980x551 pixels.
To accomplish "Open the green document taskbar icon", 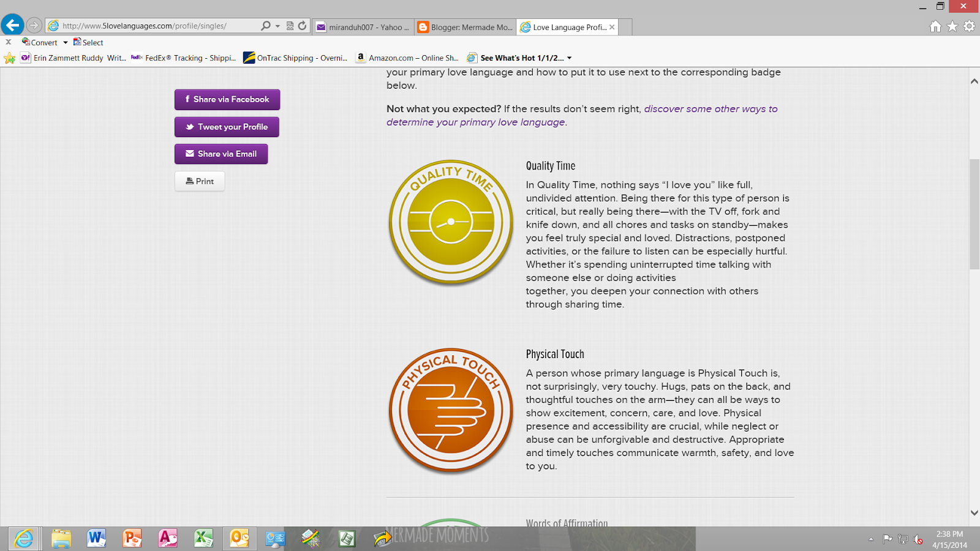I will pos(347,539).
